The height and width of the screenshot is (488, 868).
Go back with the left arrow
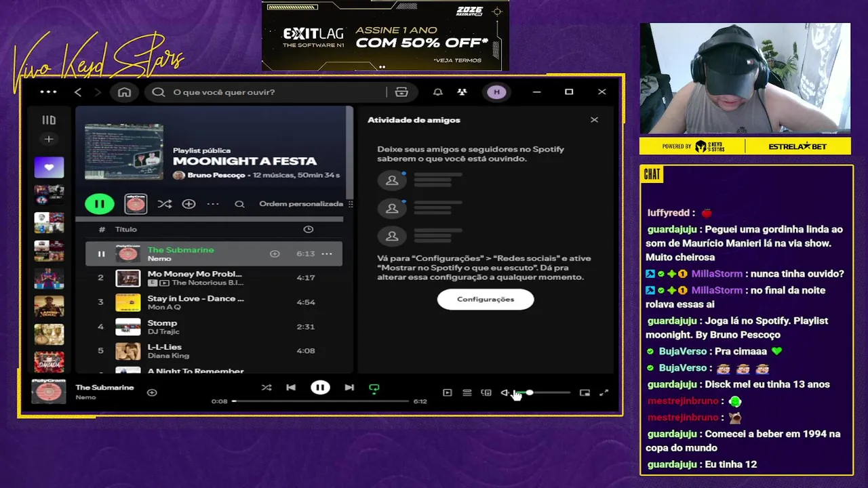(77, 92)
